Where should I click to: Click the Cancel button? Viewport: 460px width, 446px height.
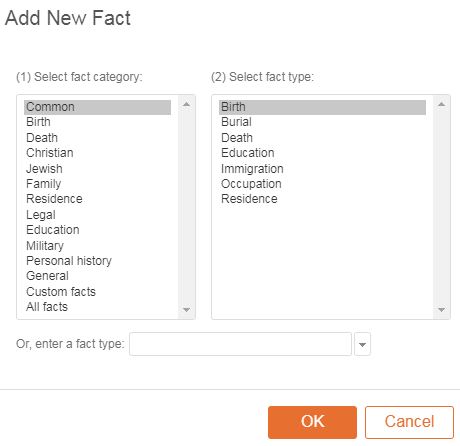pos(409,422)
